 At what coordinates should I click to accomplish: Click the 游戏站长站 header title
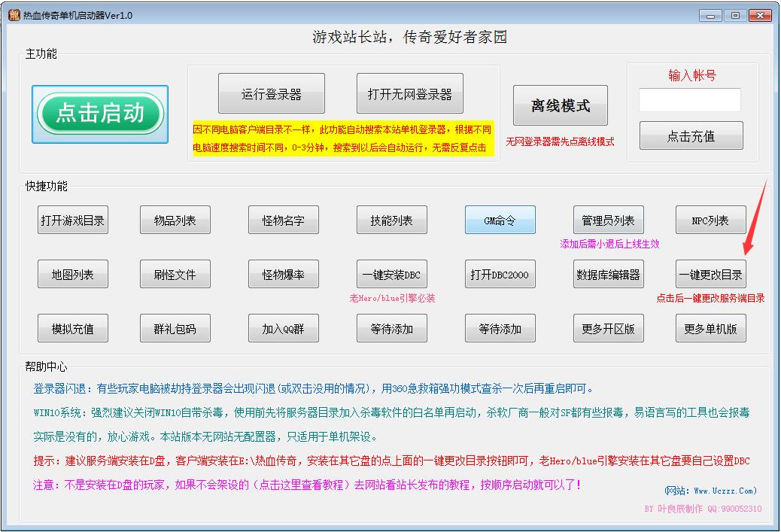coord(409,37)
